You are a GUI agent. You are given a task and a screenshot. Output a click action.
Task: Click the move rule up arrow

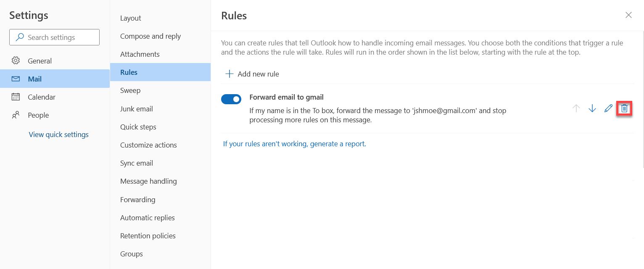pos(576,108)
